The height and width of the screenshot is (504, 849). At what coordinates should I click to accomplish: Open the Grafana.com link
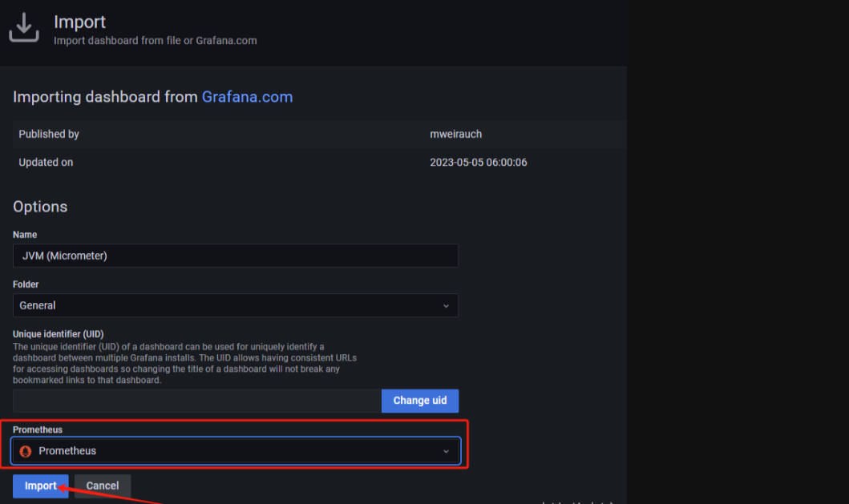pos(247,97)
